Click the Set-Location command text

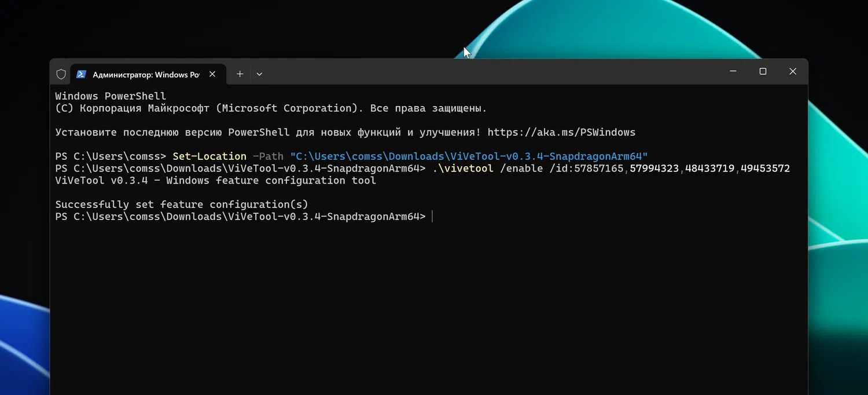[209, 156]
